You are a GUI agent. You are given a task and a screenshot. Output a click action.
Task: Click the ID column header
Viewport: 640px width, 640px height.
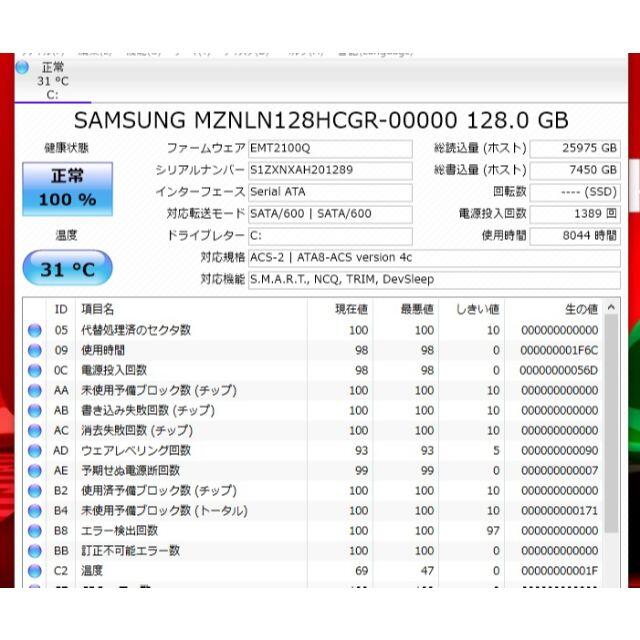(x=61, y=309)
